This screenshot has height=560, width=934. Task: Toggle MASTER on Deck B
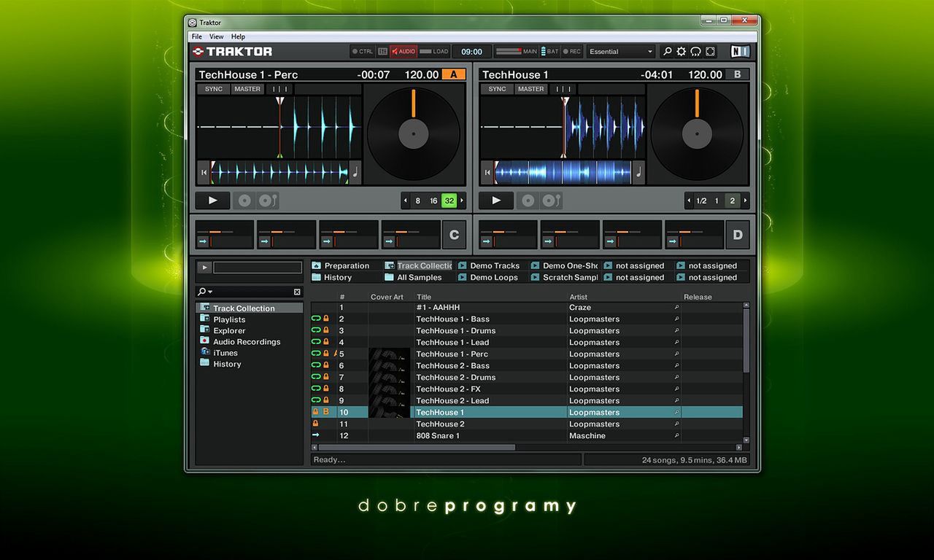(x=530, y=89)
